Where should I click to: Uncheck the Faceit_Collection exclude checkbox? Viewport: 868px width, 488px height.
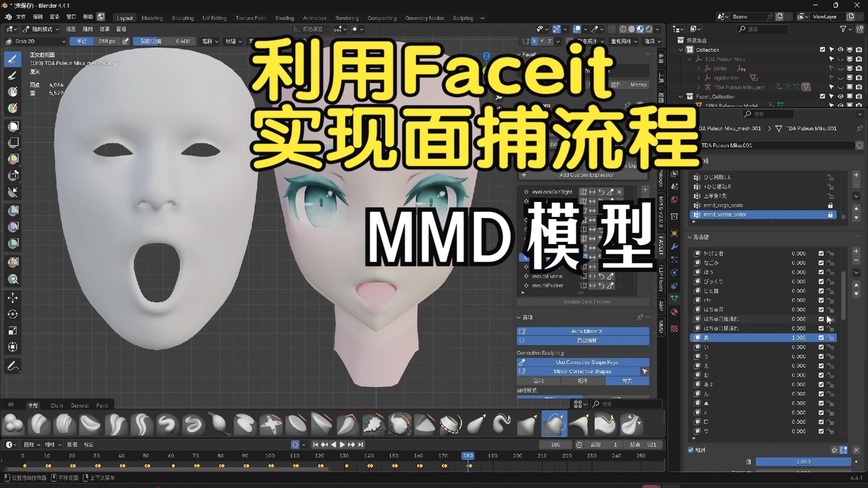pos(822,96)
